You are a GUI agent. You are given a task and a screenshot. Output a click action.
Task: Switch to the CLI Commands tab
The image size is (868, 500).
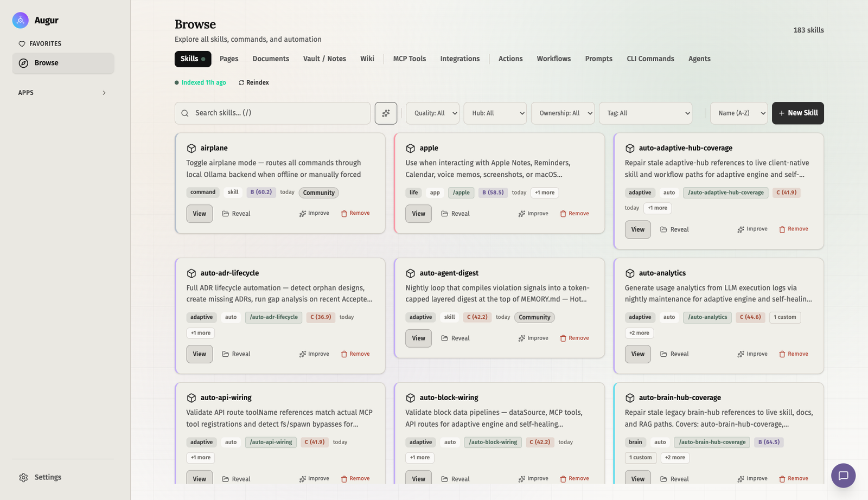pos(650,59)
